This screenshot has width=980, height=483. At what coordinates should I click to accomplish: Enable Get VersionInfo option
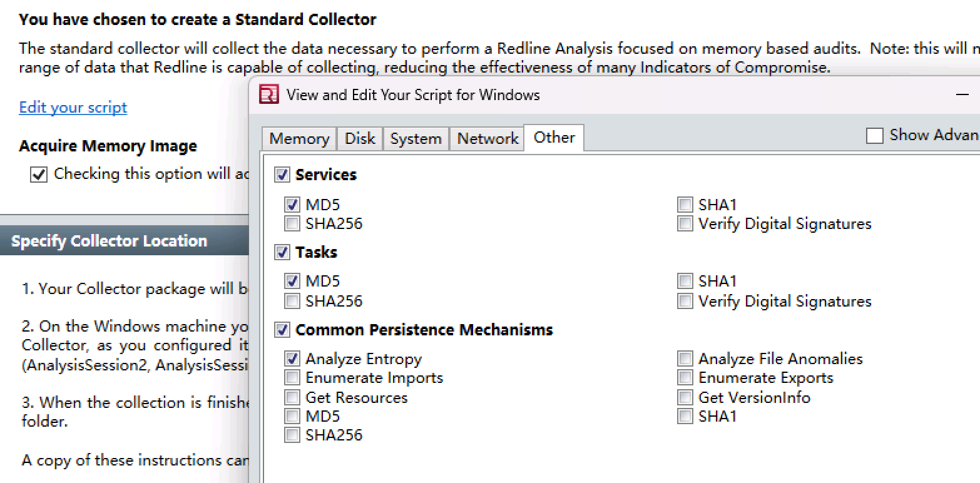click(x=684, y=397)
